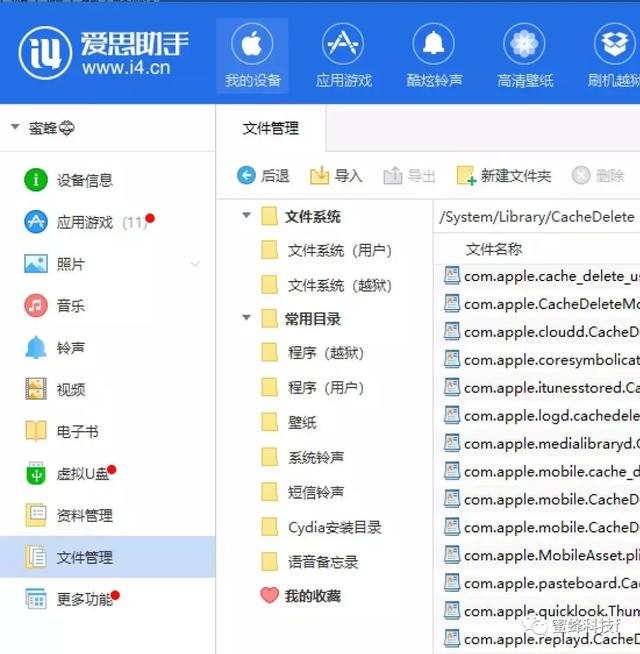Expand the 照片 chevron

pos(195,264)
